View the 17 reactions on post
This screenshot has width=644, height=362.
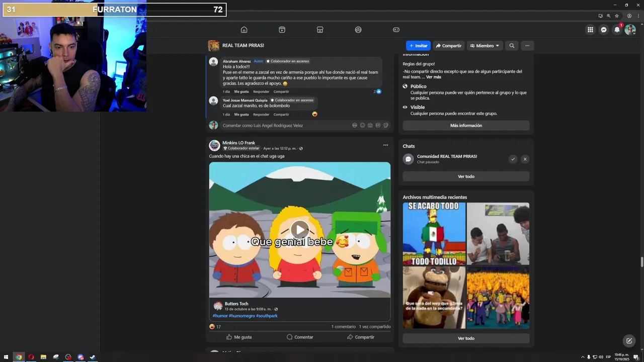pyautogui.click(x=215, y=327)
